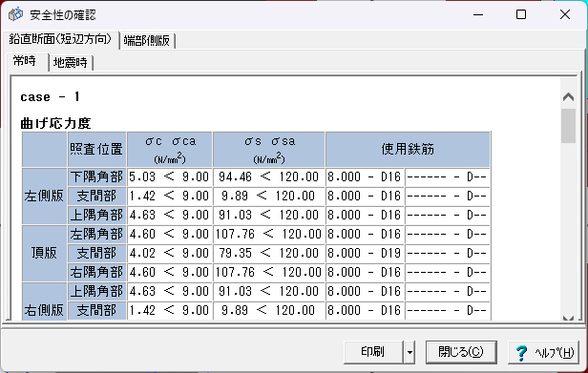Select the 常時 tab

(25, 61)
